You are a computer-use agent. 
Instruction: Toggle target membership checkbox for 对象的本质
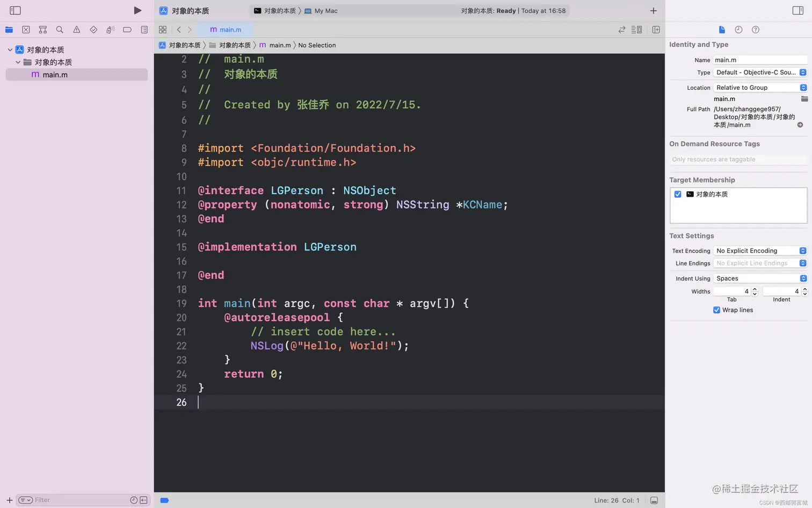point(678,194)
